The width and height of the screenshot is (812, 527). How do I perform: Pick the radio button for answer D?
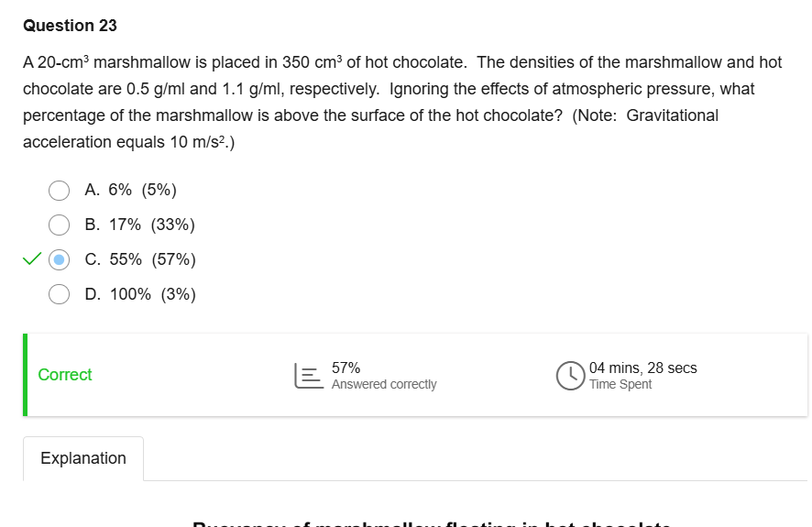coord(60,294)
